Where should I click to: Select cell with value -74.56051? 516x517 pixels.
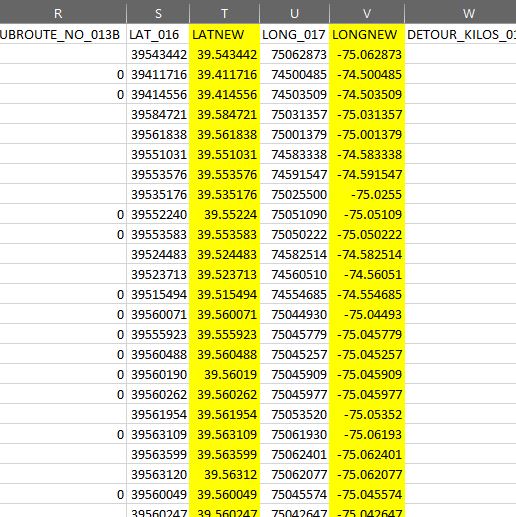(x=367, y=274)
